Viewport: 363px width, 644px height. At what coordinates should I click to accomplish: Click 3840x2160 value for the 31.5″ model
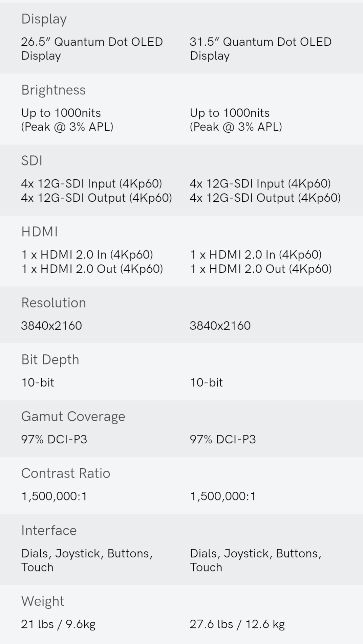[220, 326]
